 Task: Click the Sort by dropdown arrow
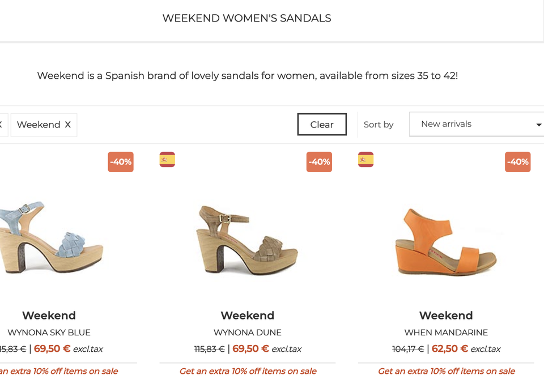click(x=538, y=125)
